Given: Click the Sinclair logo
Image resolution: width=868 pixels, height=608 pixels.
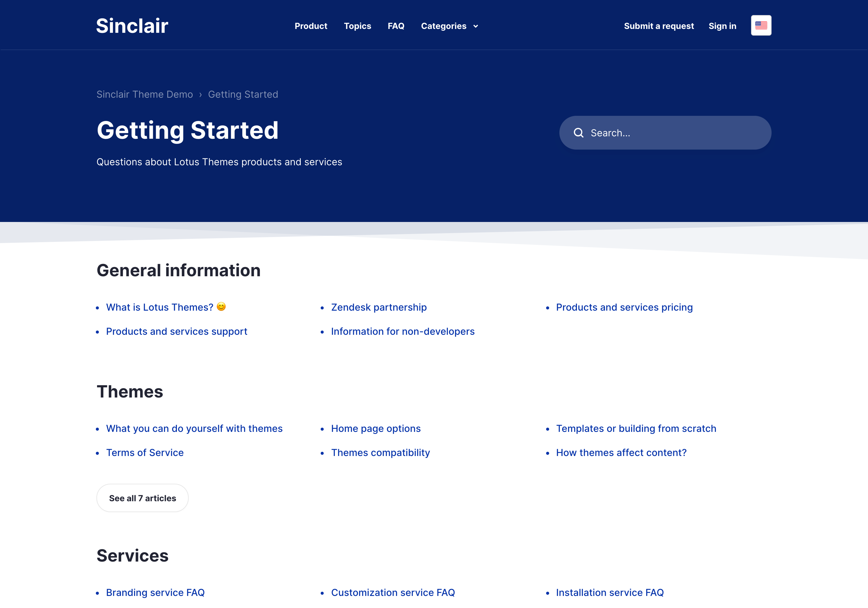Looking at the screenshot, I should point(132,26).
